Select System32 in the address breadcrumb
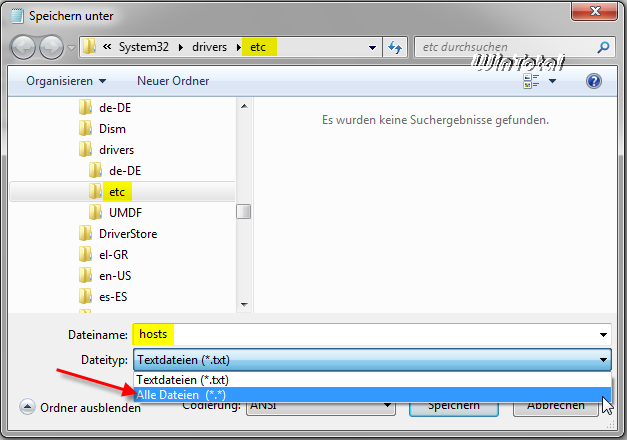Screen dimensions: 627x440 click(x=144, y=47)
